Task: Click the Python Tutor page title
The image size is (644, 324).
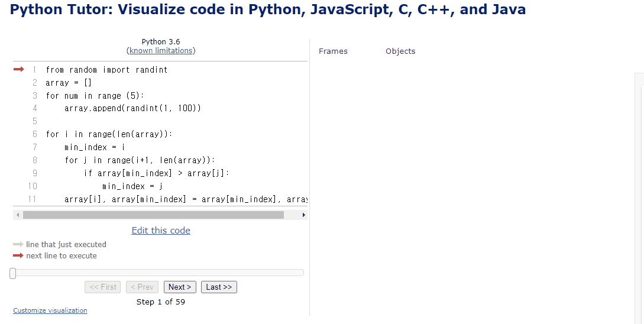Action: (268, 9)
